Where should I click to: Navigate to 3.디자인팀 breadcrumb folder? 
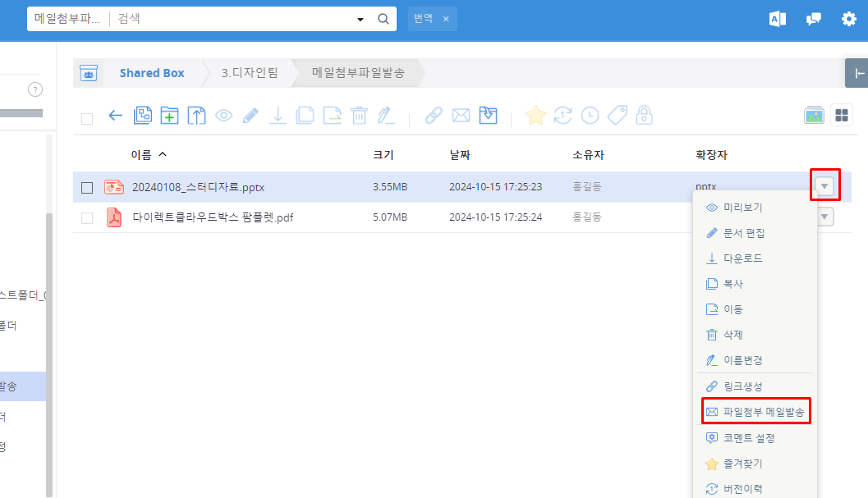250,73
